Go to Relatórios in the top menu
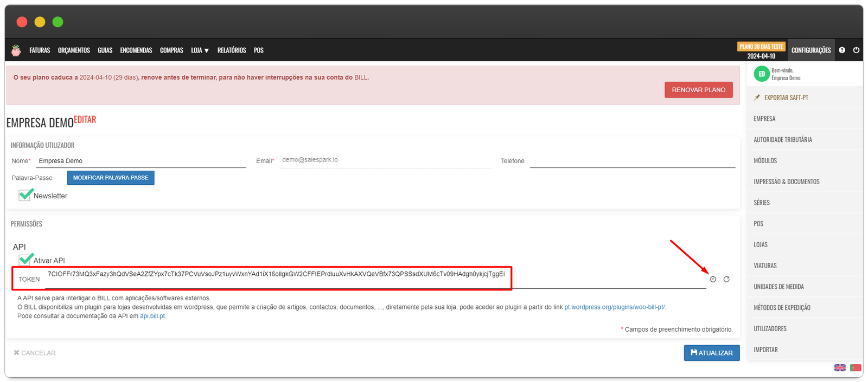The width and height of the screenshot is (868, 382). coord(232,50)
